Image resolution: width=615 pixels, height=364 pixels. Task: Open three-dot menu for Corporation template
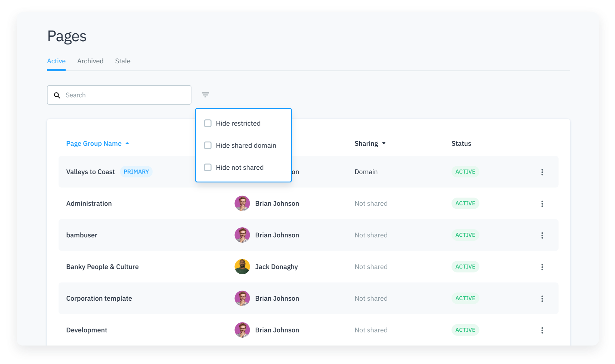point(542,299)
